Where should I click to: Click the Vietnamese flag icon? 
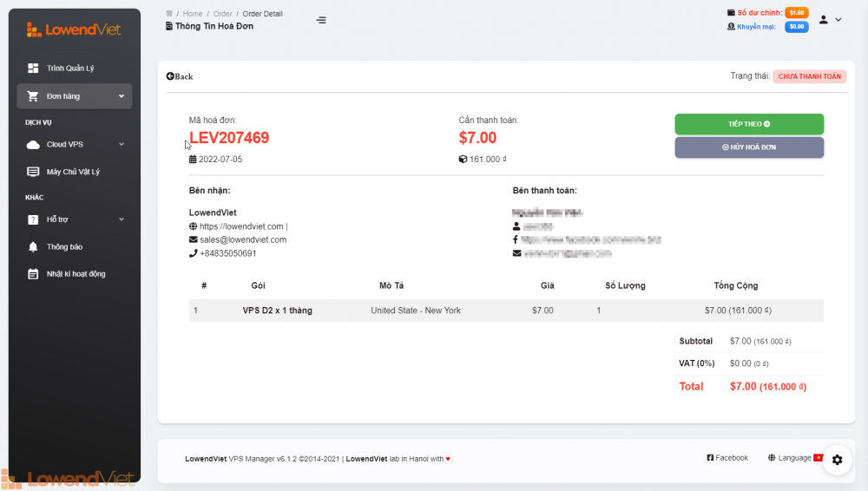pyautogui.click(x=819, y=458)
